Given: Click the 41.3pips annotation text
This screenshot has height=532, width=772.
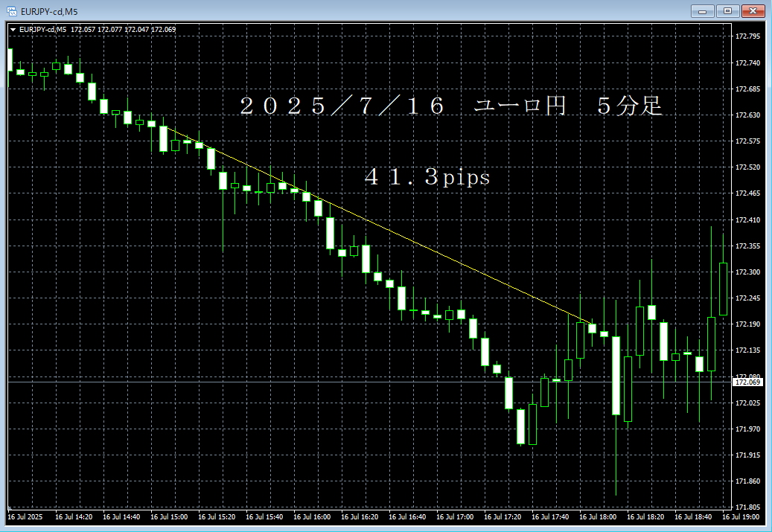Looking at the screenshot, I should tap(427, 178).
